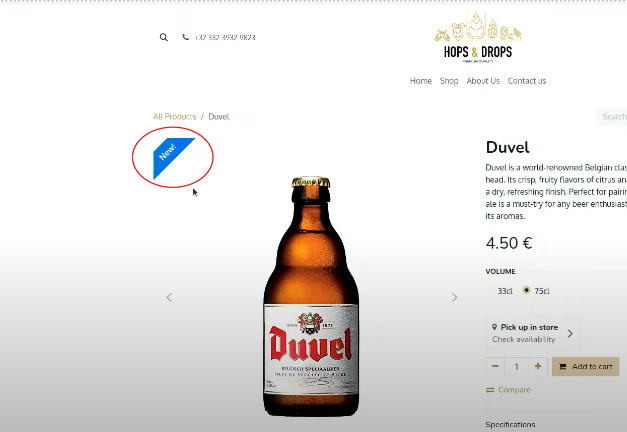Open the Home menu item
Image resolution: width=627 pixels, height=432 pixels.
pyautogui.click(x=421, y=81)
